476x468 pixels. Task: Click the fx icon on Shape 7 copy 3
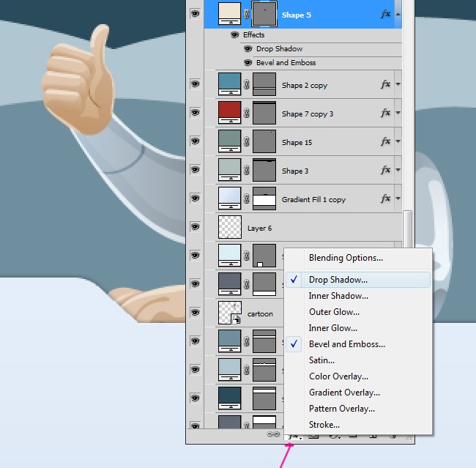click(x=385, y=114)
